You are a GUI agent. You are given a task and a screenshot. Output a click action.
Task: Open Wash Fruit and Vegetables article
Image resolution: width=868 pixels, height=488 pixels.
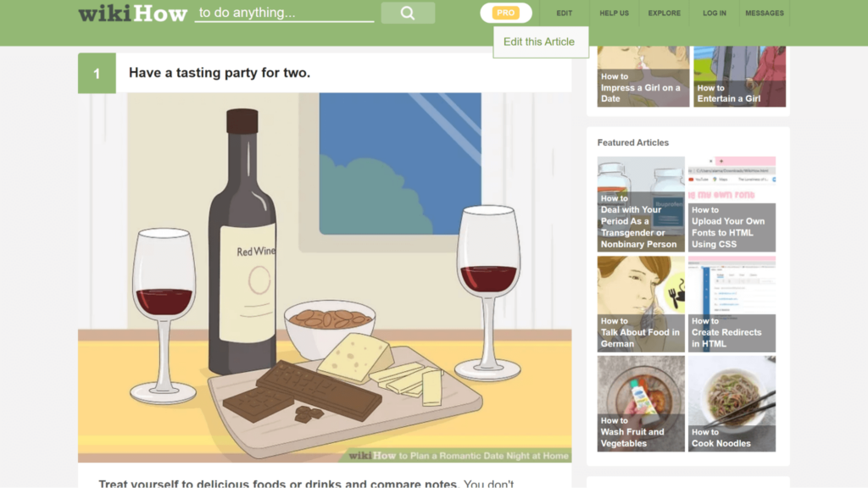click(x=641, y=403)
